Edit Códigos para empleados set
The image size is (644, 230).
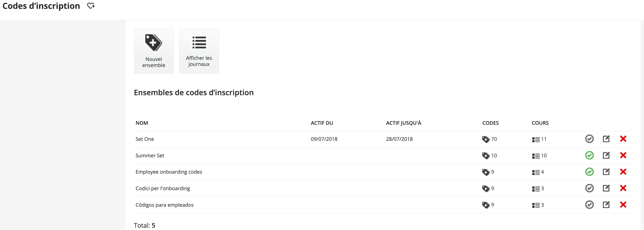click(606, 205)
